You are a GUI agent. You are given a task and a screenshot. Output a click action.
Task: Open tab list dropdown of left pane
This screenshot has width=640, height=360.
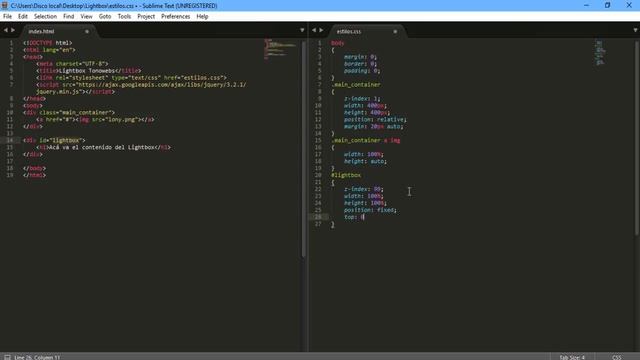[x=302, y=30]
